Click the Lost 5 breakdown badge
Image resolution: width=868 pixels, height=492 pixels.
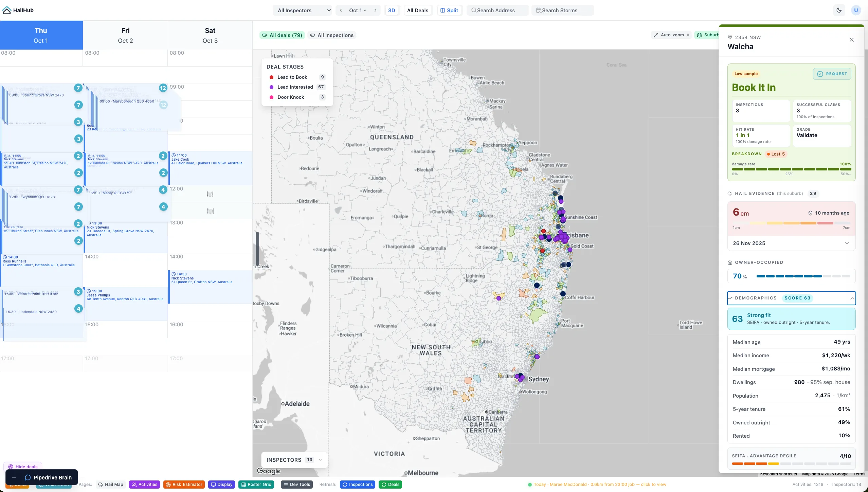pyautogui.click(x=776, y=154)
